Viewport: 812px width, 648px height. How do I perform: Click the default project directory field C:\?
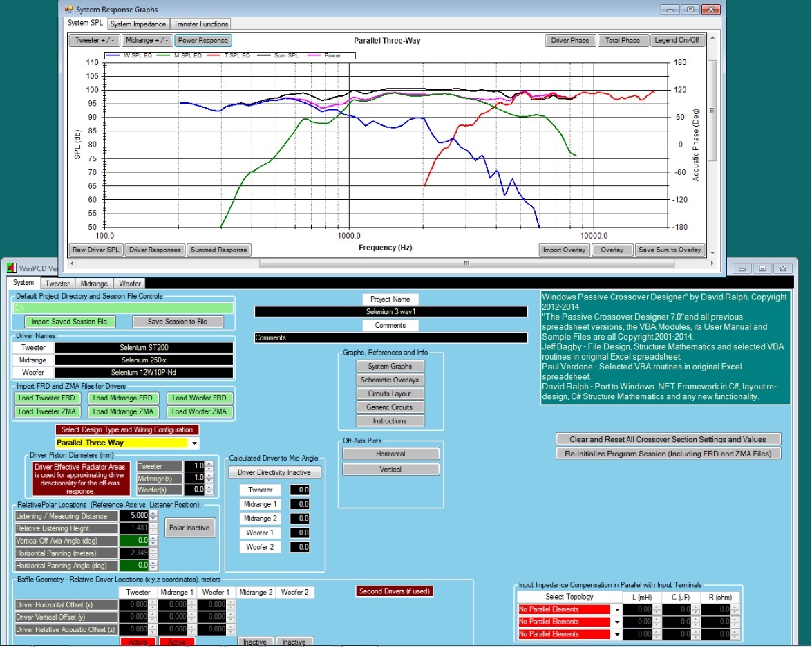[123, 308]
